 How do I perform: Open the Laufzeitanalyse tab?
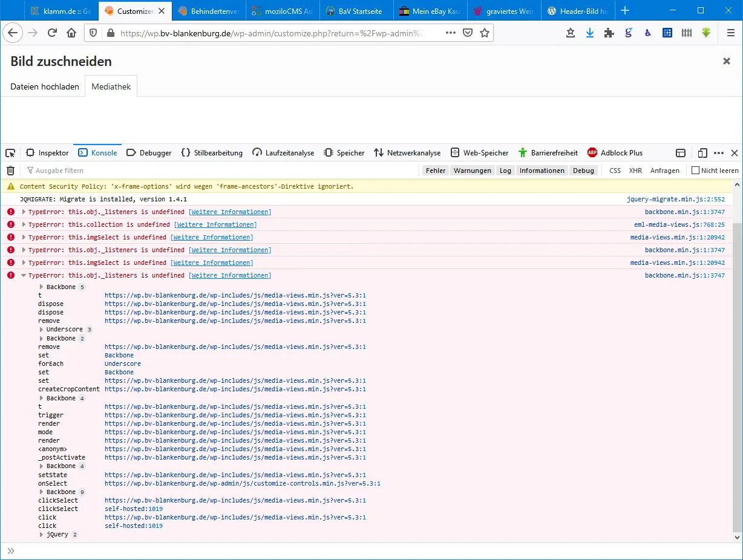point(283,153)
